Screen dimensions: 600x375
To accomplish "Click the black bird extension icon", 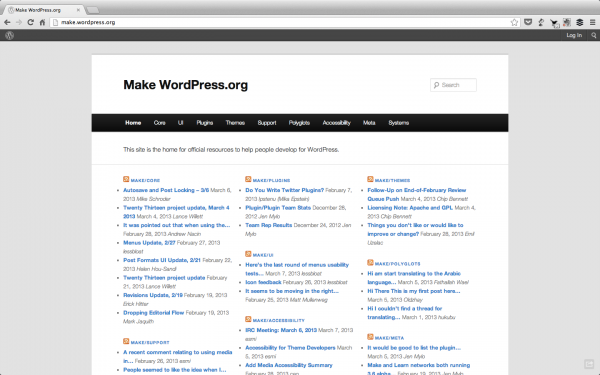I will click(x=554, y=23).
